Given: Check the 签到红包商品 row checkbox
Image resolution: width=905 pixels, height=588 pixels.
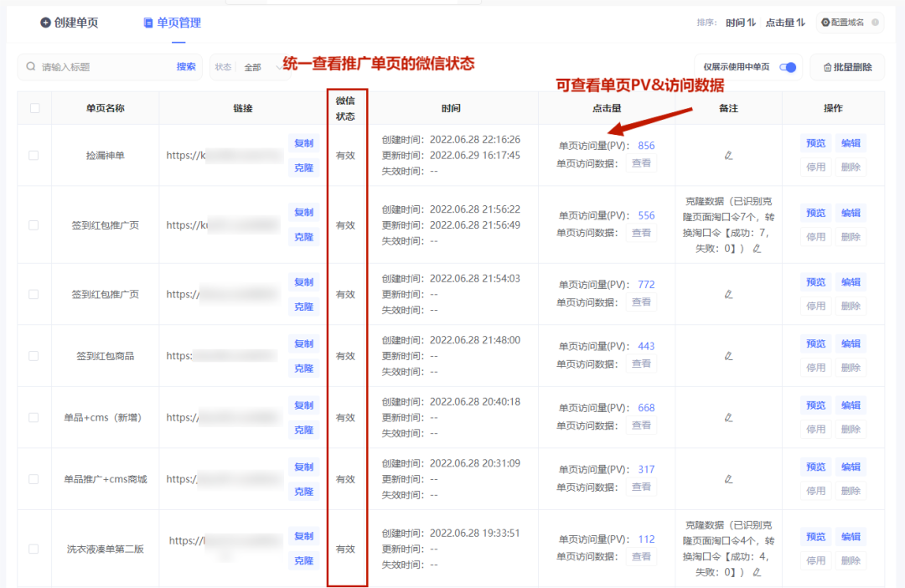Looking at the screenshot, I should pyautogui.click(x=34, y=356).
